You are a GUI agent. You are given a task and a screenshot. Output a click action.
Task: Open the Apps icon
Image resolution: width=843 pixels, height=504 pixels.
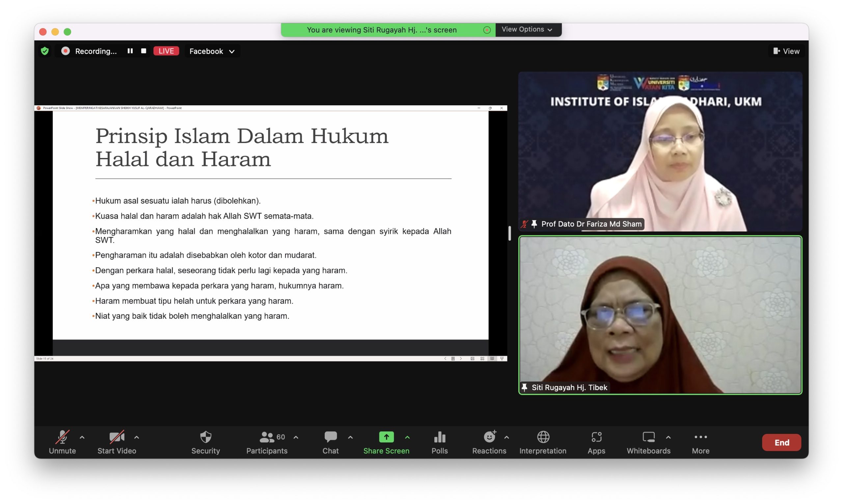(596, 438)
